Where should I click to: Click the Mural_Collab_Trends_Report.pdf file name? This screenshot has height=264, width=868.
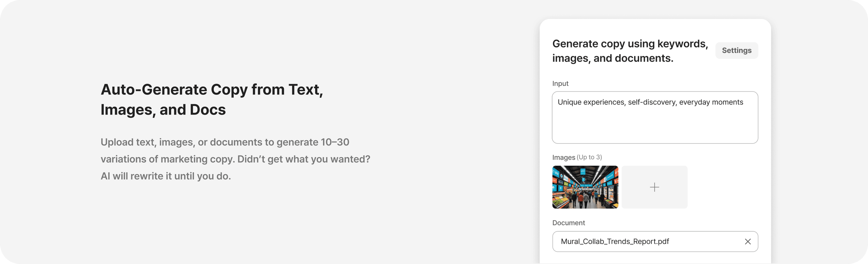coord(615,241)
